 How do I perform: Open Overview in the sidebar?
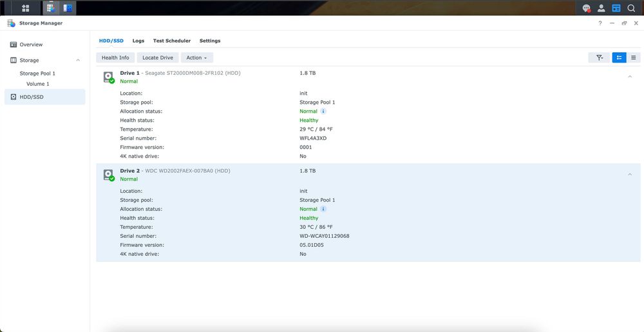point(45,44)
